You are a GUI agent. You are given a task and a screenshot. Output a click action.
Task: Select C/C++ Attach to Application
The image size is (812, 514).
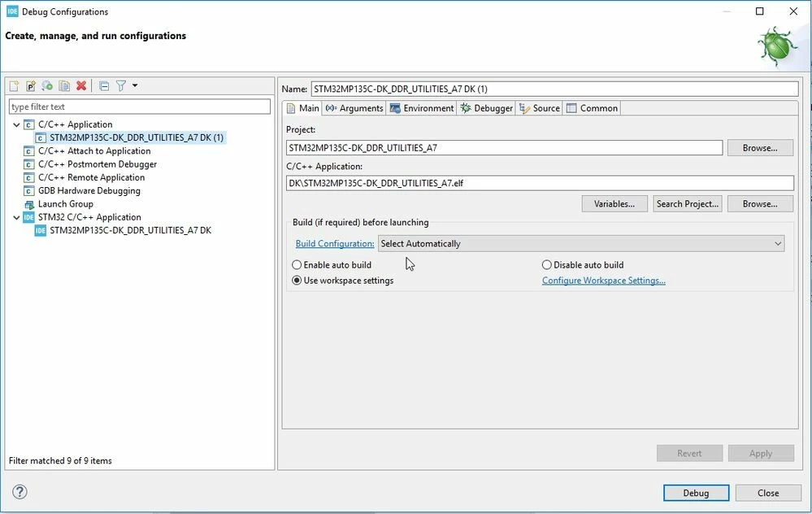(x=94, y=150)
